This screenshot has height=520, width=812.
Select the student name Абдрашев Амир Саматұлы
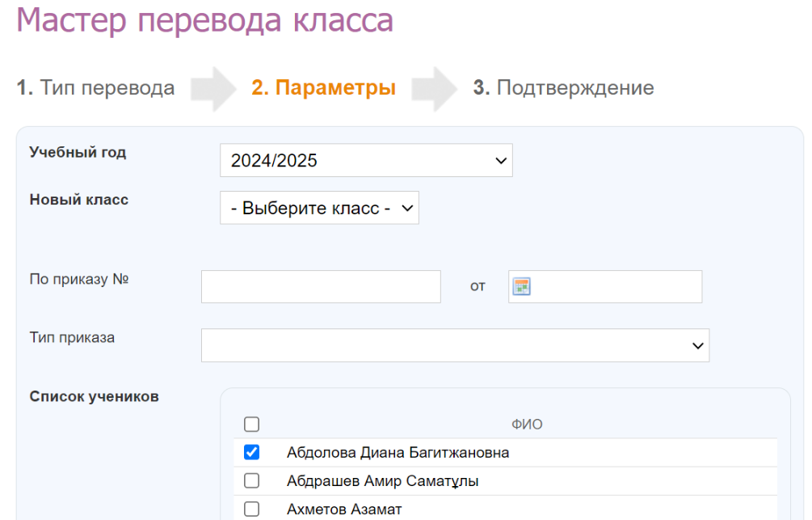(x=382, y=481)
